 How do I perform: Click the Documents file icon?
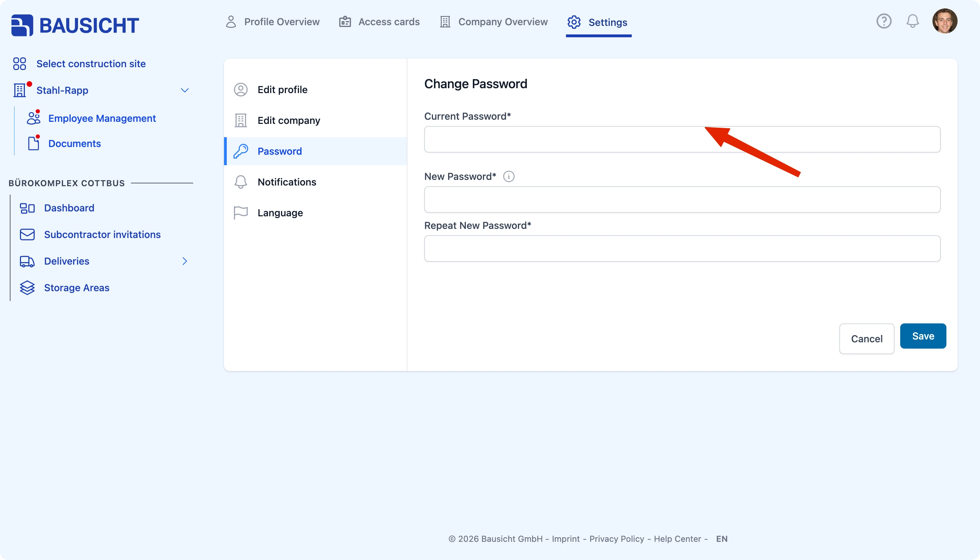pyautogui.click(x=34, y=143)
